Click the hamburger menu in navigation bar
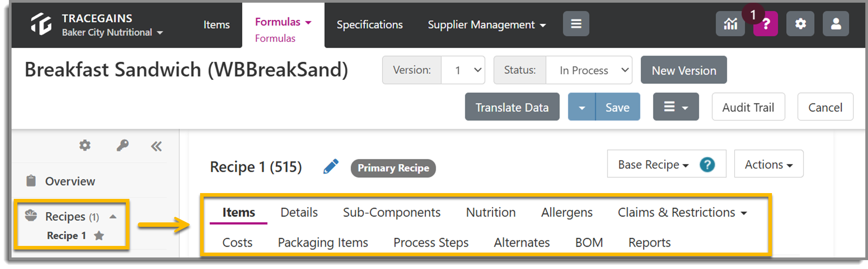 [x=576, y=24]
